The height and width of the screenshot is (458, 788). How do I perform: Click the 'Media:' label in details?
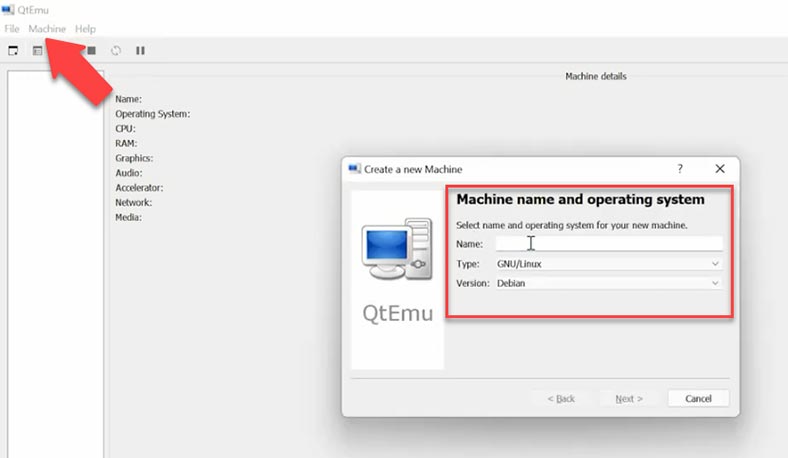pyautogui.click(x=129, y=218)
